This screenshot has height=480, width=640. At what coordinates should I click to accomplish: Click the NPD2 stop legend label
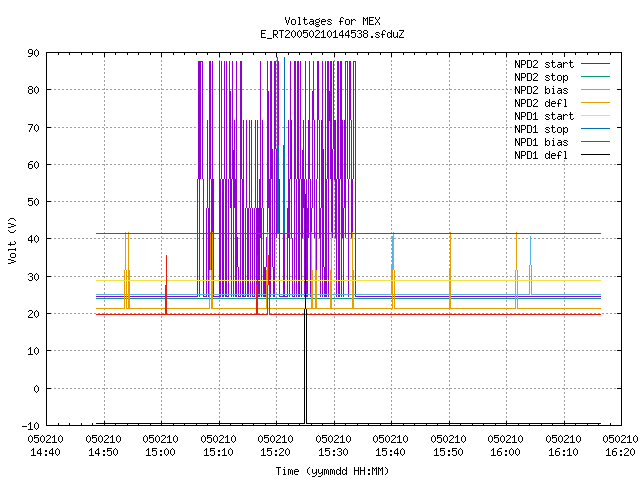point(541,77)
